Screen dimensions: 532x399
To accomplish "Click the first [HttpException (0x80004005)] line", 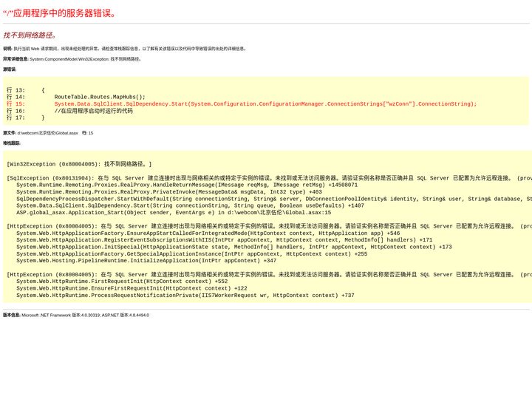I will (x=270, y=226).
